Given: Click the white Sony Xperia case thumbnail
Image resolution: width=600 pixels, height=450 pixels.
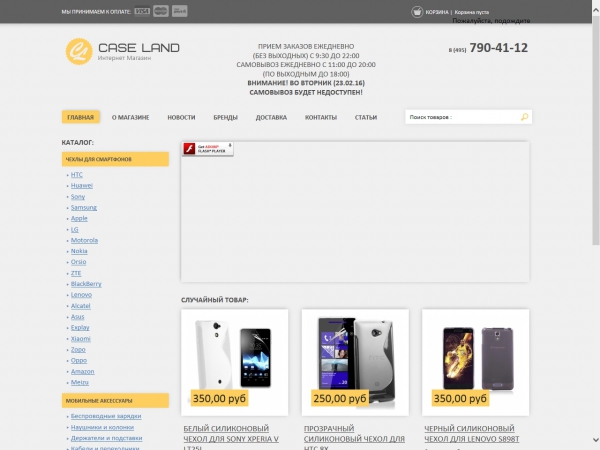Looking at the screenshot, I should (x=235, y=362).
